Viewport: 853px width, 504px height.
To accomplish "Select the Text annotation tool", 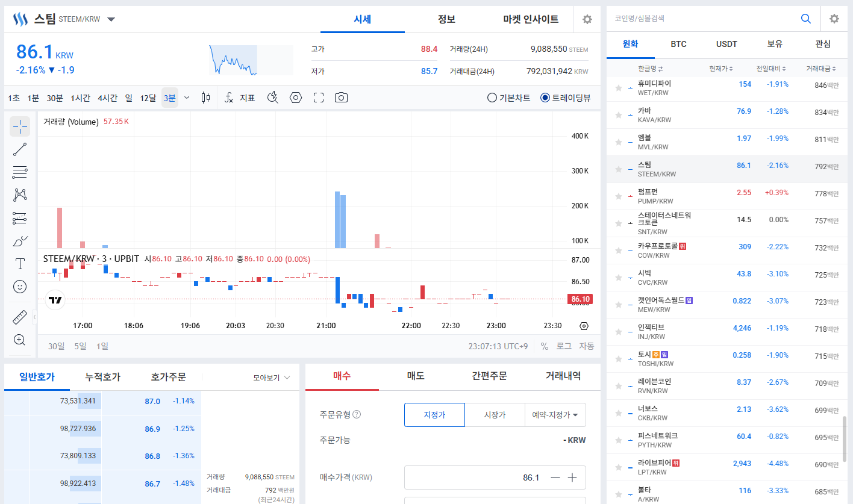I will pos(20,264).
